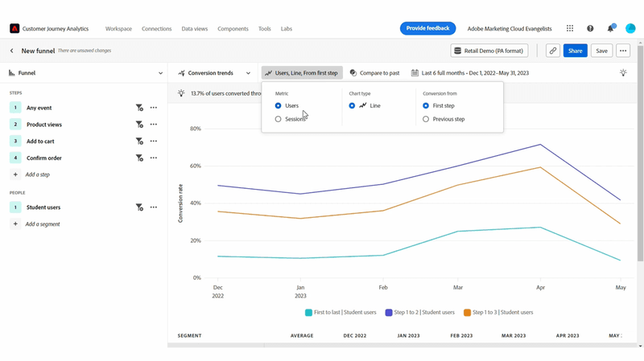644x361 pixels.
Task: Click the Provide feedback button
Action: 427,28
